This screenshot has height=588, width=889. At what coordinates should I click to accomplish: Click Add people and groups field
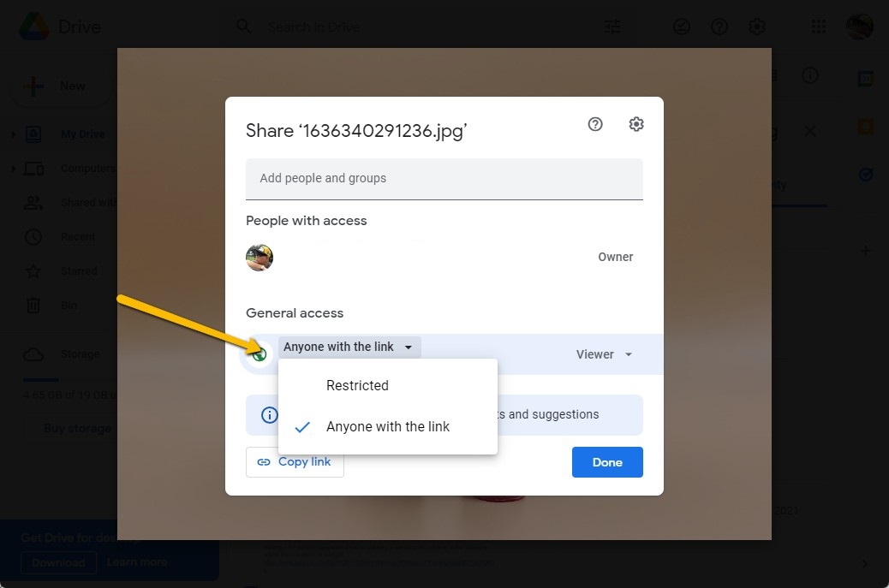(x=444, y=178)
